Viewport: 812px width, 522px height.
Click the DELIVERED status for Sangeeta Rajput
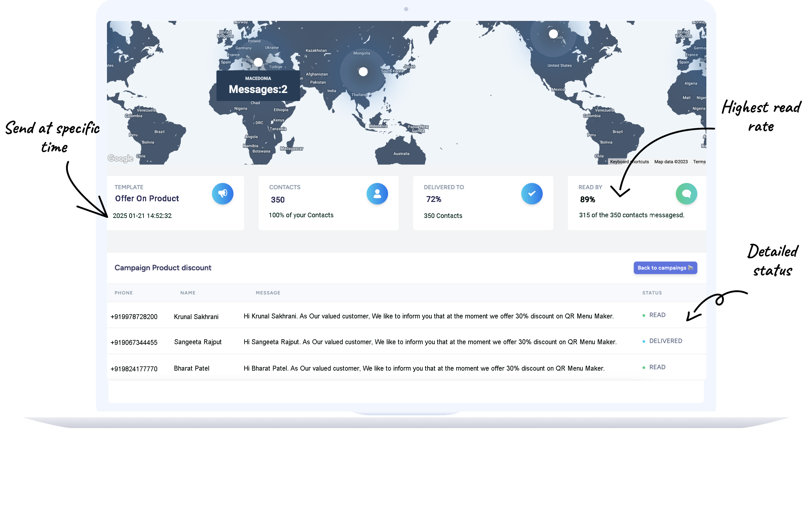(665, 341)
